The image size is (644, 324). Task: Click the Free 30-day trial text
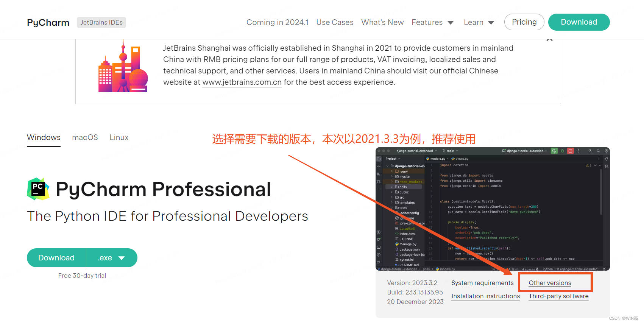[82, 276]
